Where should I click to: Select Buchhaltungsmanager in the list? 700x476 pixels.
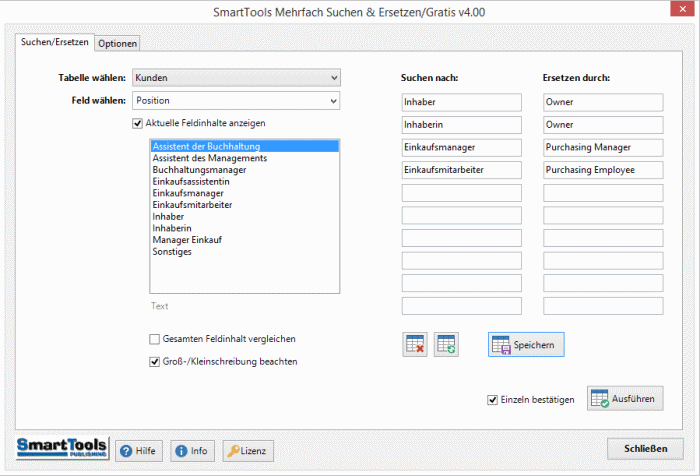coord(245,170)
